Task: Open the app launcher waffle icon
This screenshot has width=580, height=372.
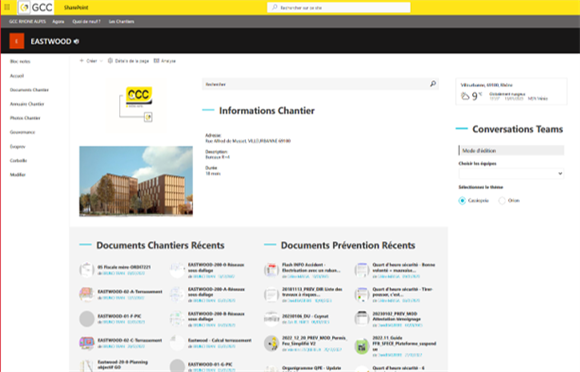Action: (x=7, y=7)
